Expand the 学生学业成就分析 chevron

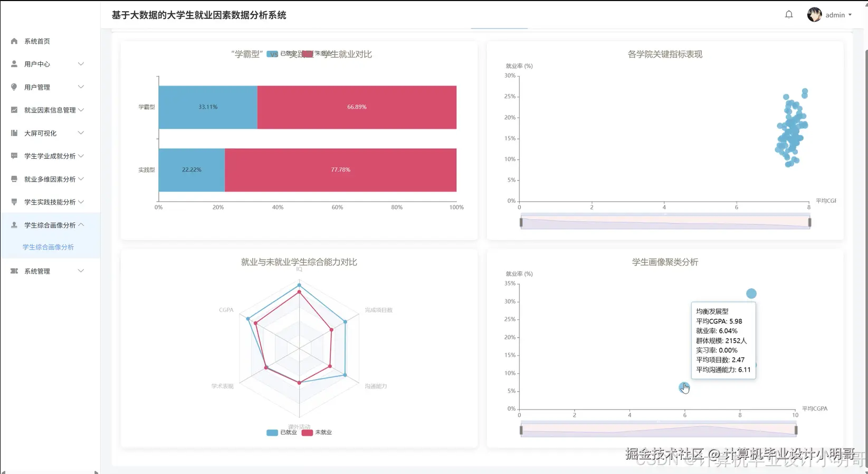pos(81,156)
